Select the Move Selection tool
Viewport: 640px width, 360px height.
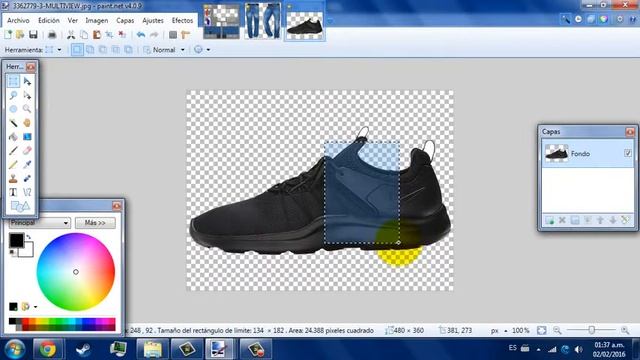click(27, 95)
